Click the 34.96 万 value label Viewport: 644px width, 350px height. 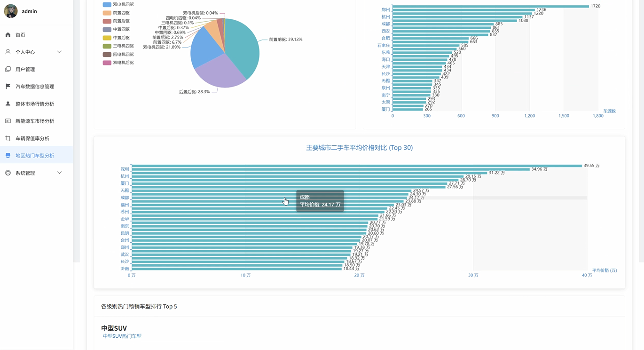tap(540, 169)
